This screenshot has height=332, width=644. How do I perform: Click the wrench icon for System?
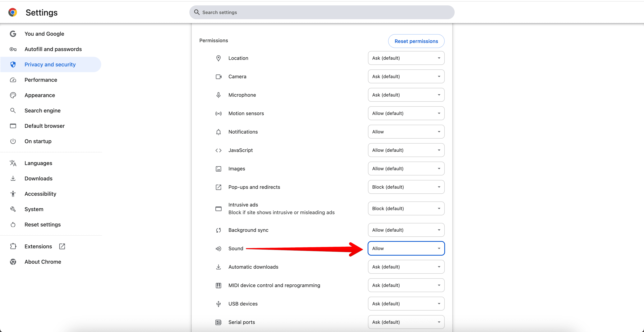click(x=13, y=209)
